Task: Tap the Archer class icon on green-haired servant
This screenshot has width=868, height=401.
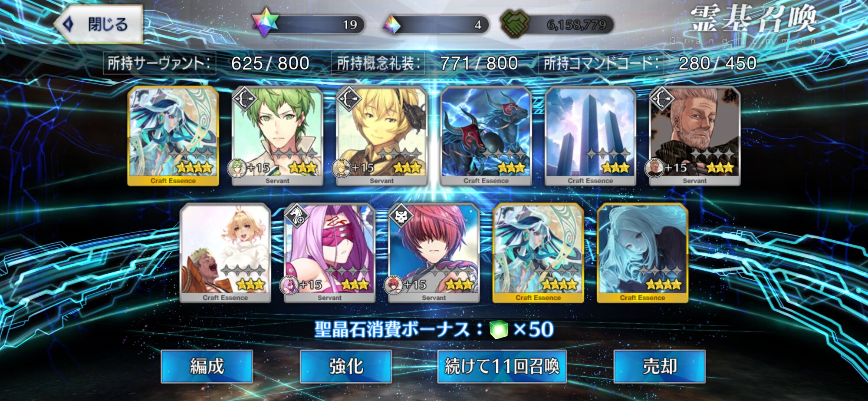Action: coord(245,99)
